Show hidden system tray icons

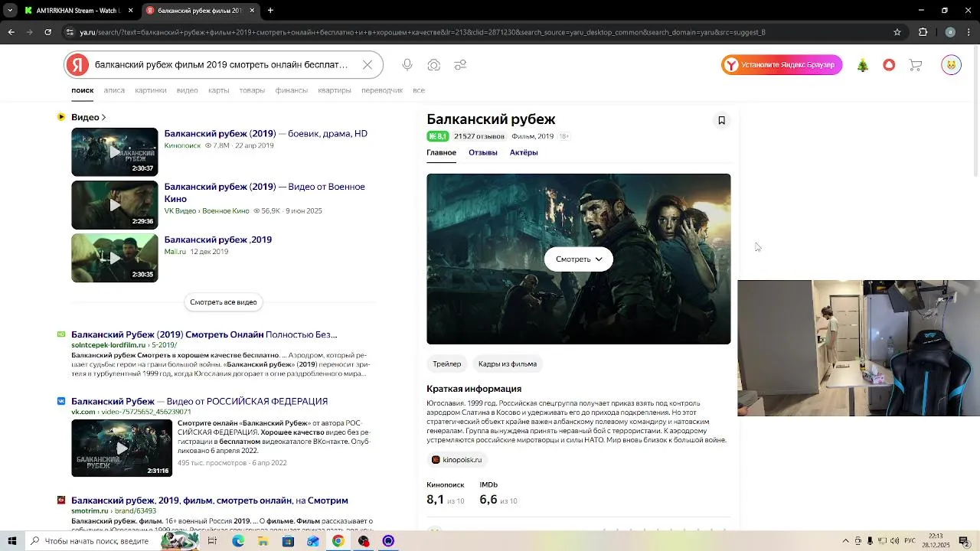click(x=845, y=541)
